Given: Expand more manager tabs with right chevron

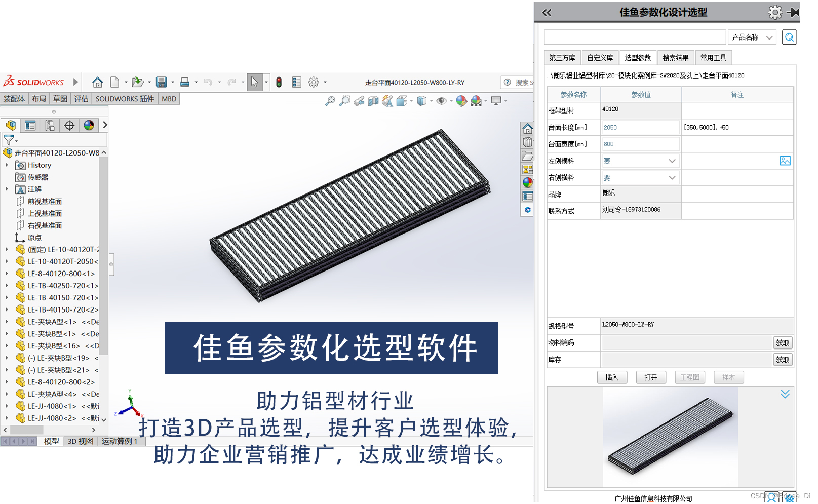Looking at the screenshot, I should 105,125.
